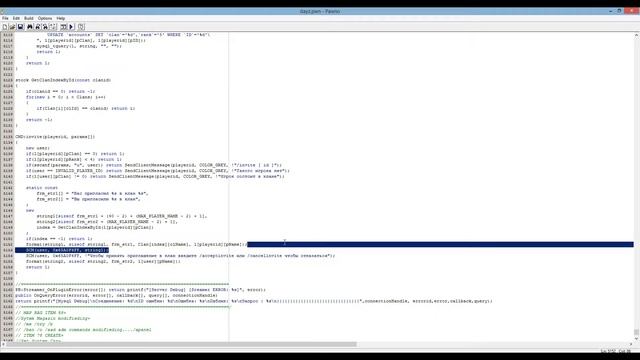Maximize the Pawno window
Screen dimensions: 640x360
[x=619, y=11]
